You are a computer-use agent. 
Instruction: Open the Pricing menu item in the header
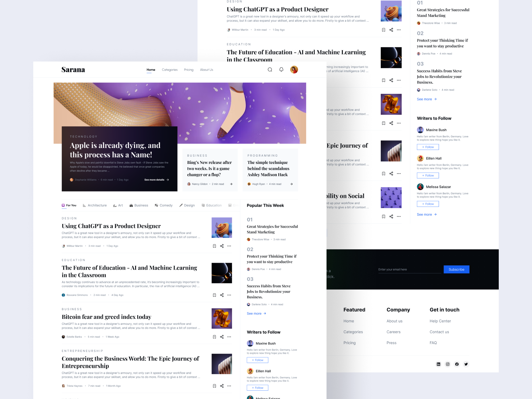click(189, 69)
